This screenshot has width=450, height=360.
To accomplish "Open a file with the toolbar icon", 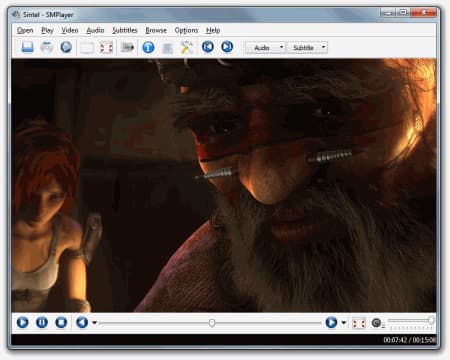I will click(27, 47).
